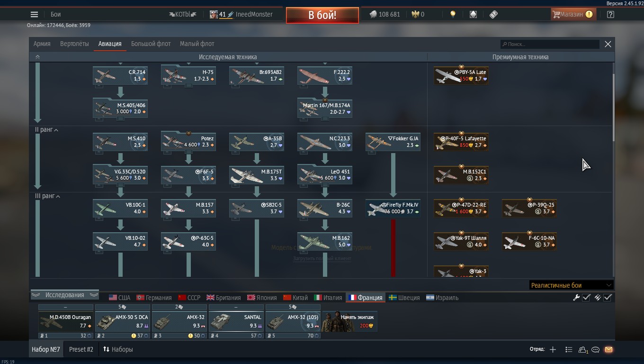
Task: Toggle the auto-refill checkbox beside ammo icon
Action: [x=608, y=298]
